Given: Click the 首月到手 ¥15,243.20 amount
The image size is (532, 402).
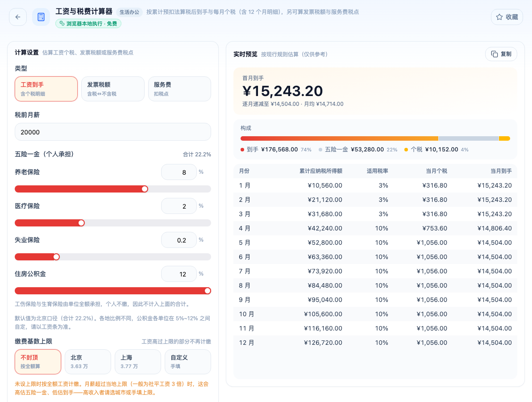Looking at the screenshot, I should click(x=283, y=91).
